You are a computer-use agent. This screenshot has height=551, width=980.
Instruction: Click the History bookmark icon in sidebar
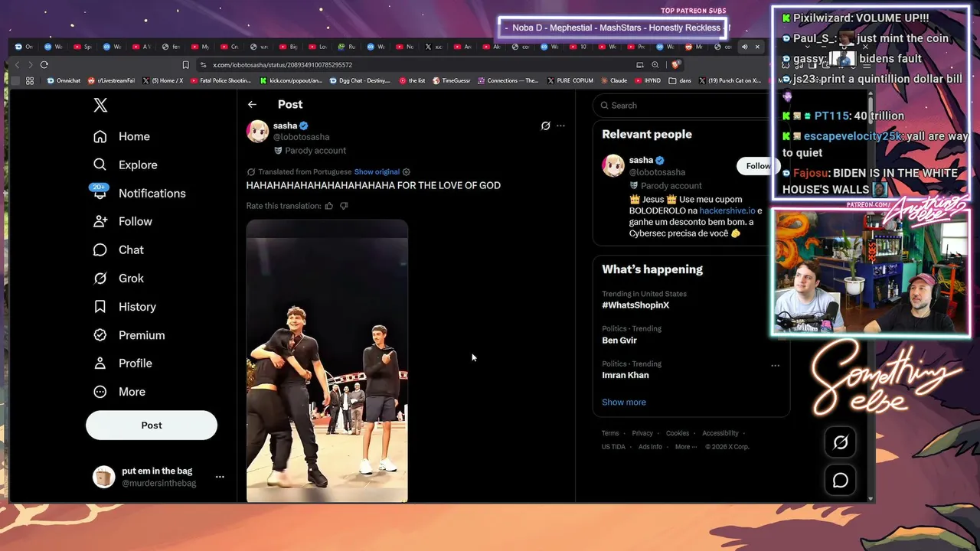[100, 306]
